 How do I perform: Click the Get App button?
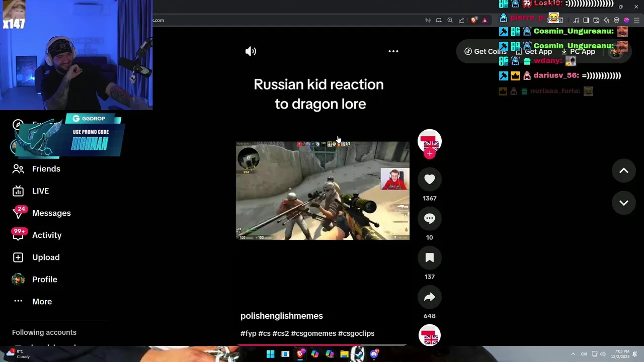[534, 51]
